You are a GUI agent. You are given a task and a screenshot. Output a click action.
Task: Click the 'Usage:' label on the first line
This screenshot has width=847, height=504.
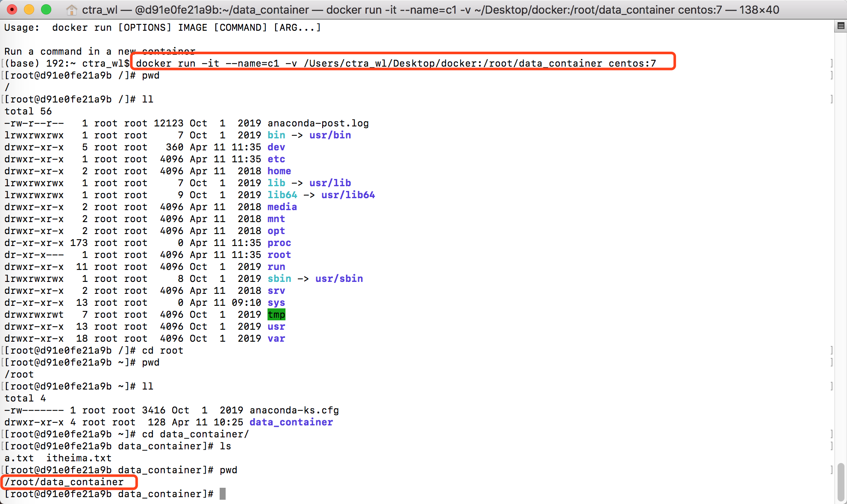click(x=22, y=28)
